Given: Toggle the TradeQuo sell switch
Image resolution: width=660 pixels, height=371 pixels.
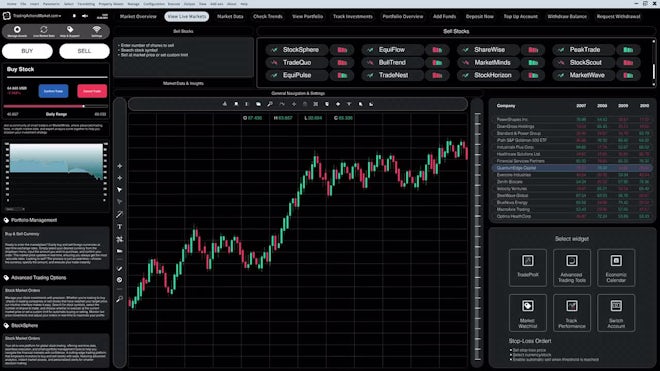Looking at the screenshot, I should pos(342,63).
